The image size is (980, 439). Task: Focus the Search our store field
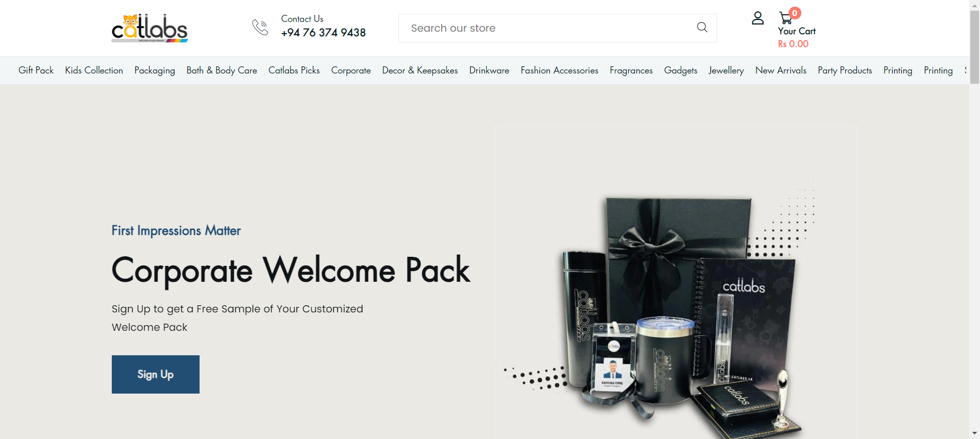coord(557,28)
